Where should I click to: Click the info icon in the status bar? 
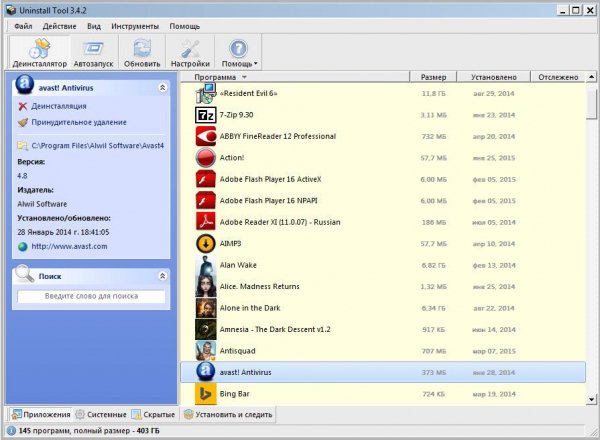tap(11, 431)
